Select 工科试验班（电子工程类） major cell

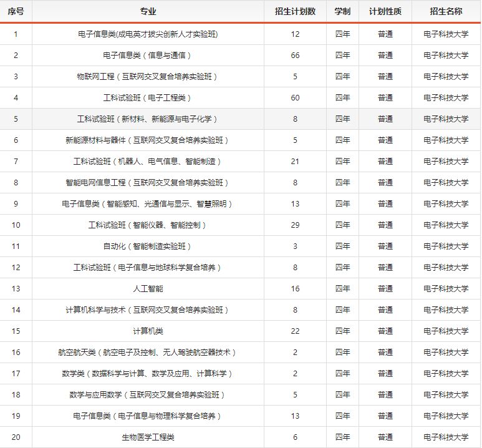pos(148,98)
